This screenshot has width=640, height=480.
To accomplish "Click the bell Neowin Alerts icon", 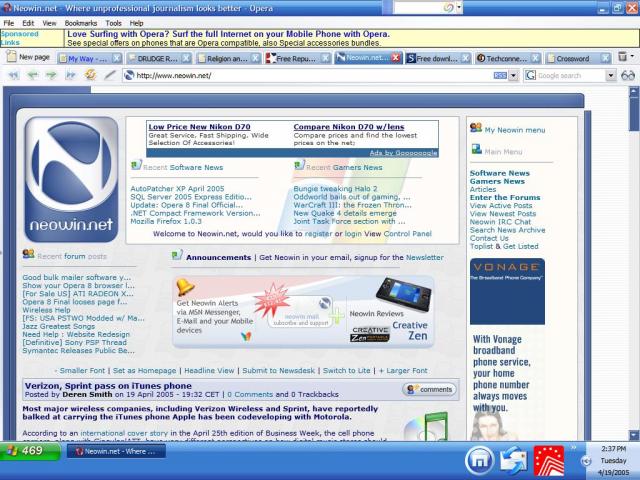I will coord(185,287).
